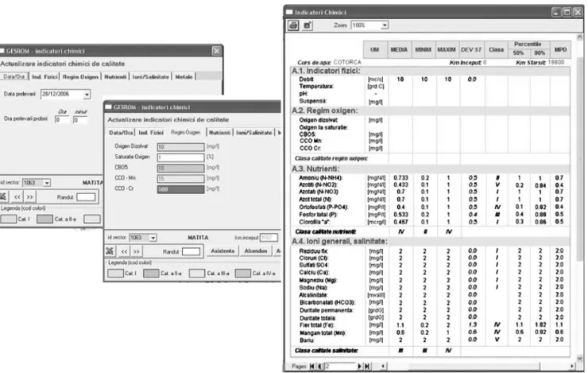Open Nutrienti tab in back GESROM window
The image size is (588, 373).
[x=115, y=76]
